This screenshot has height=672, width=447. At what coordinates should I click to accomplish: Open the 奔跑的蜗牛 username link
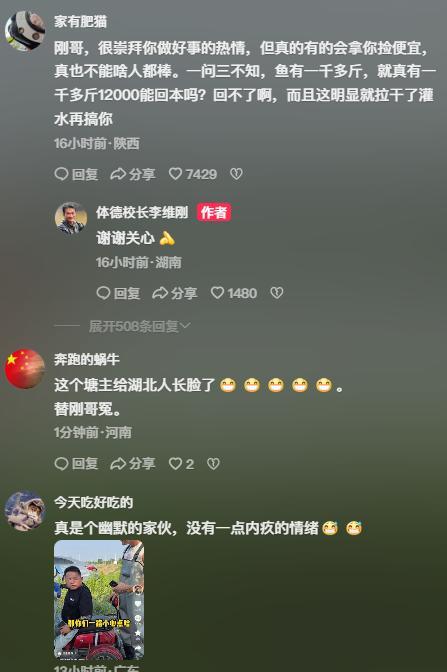pyautogui.click(x=87, y=359)
